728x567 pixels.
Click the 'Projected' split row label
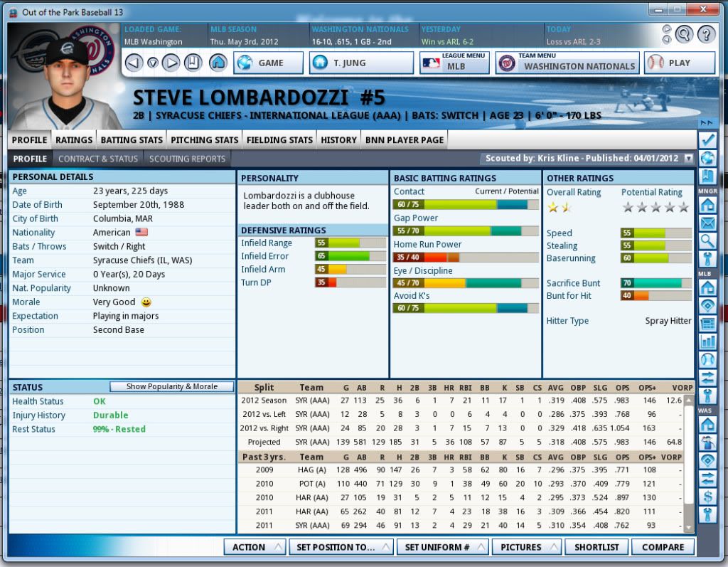[x=264, y=442]
